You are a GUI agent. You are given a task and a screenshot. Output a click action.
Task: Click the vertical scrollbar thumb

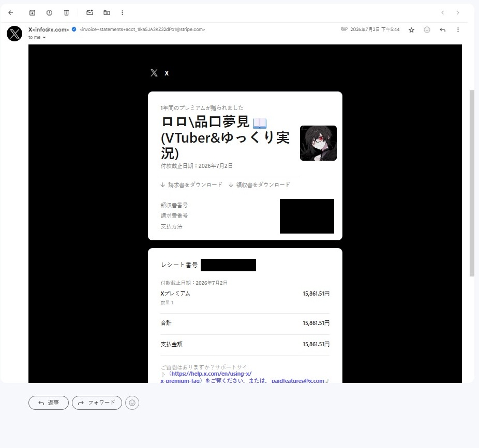(x=472, y=183)
